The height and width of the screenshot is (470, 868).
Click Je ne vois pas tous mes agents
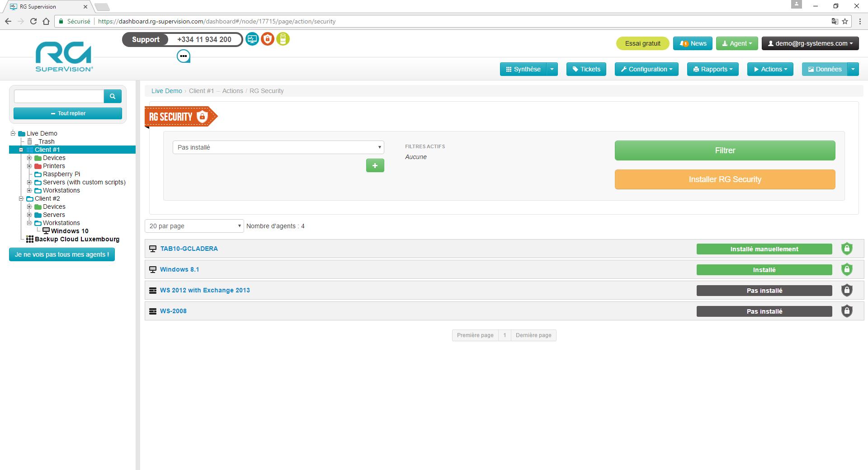[62, 254]
